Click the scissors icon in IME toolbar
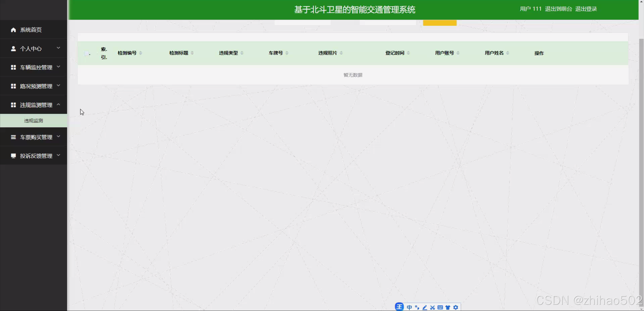 coord(432,307)
